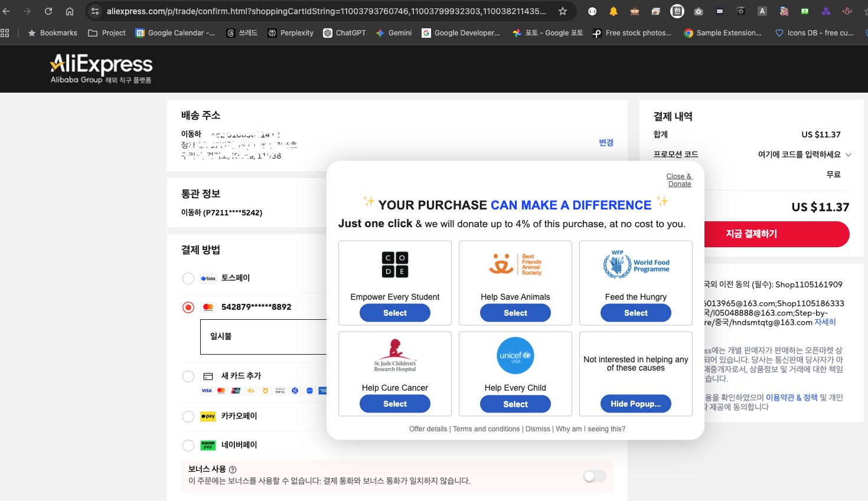Click the monkey face extension icon
868x501 pixels.
click(635, 11)
